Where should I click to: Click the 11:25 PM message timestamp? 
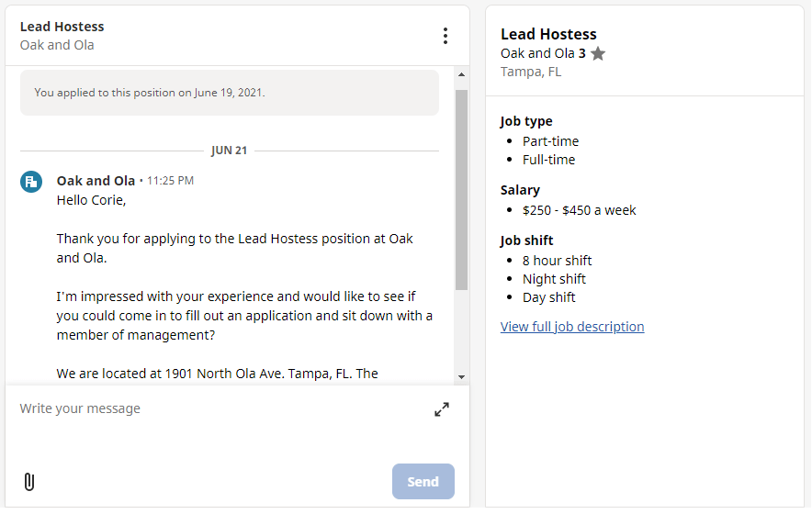(170, 181)
